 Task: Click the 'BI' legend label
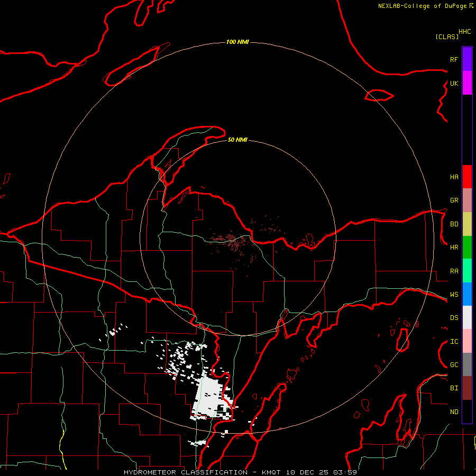point(454,388)
